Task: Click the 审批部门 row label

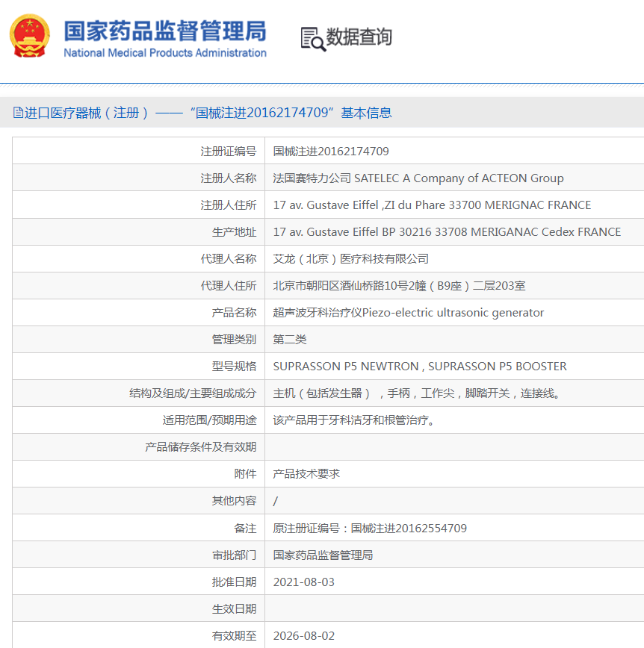Action: (235, 555)
